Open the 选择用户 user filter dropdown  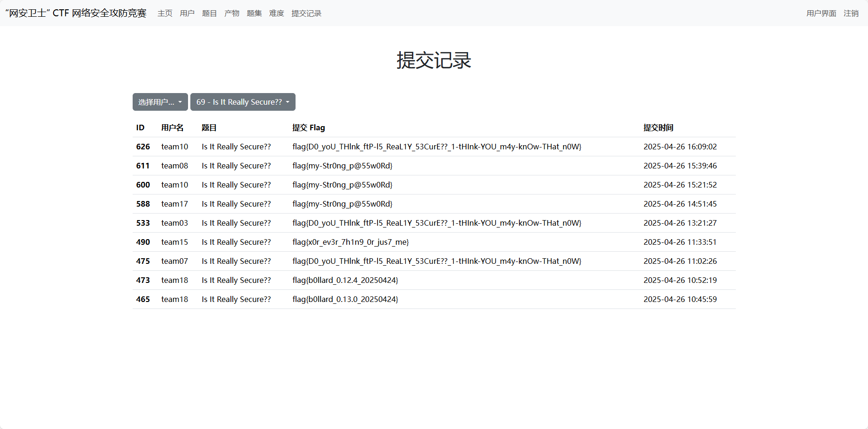pyautogui.click(x=160, y=102)
